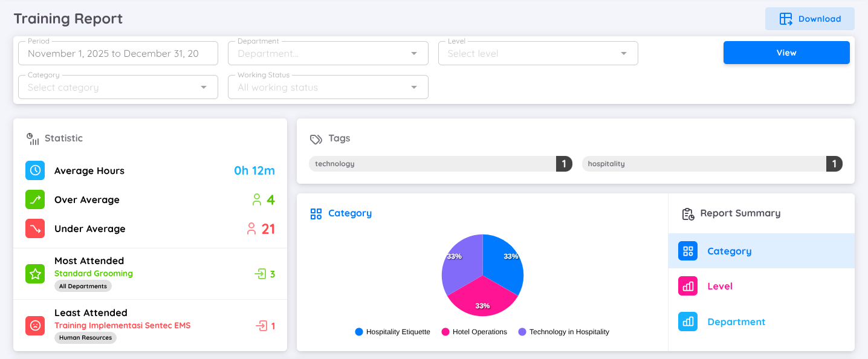868x359 pixels.
Task: Click the Report Summary icon
Action: 688,213
